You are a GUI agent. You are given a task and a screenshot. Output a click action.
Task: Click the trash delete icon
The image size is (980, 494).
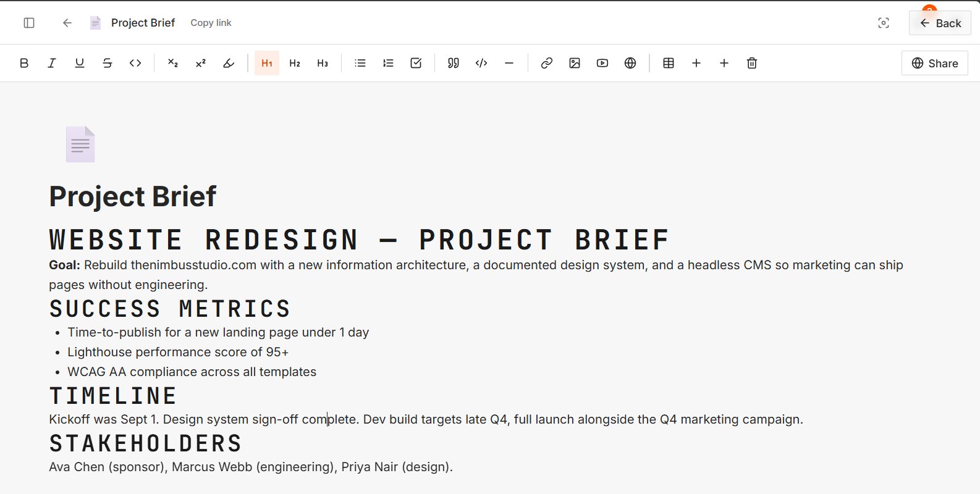tap(752, 63)
